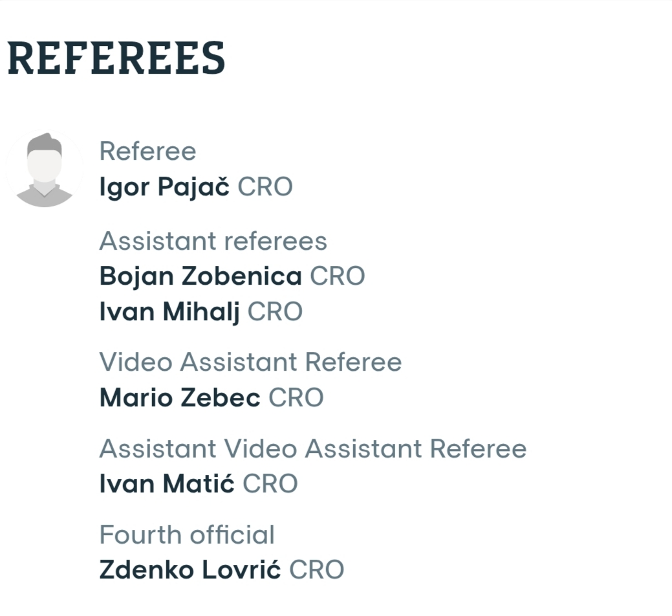The image size is (672, 616).
Task: Open Zdenko Lovrić's name link
Action: [x=190, y=570]
